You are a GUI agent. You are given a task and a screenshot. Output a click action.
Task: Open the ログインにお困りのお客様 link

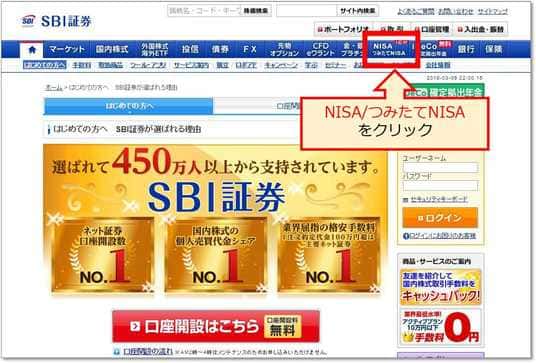click(442, 236)
